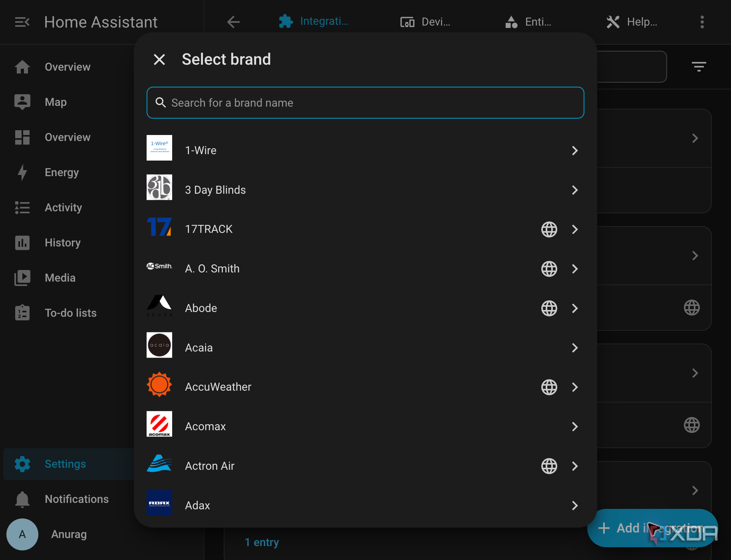731x560 pixels.
Task: Focus the brand name search field
Action: pos(365,103)
